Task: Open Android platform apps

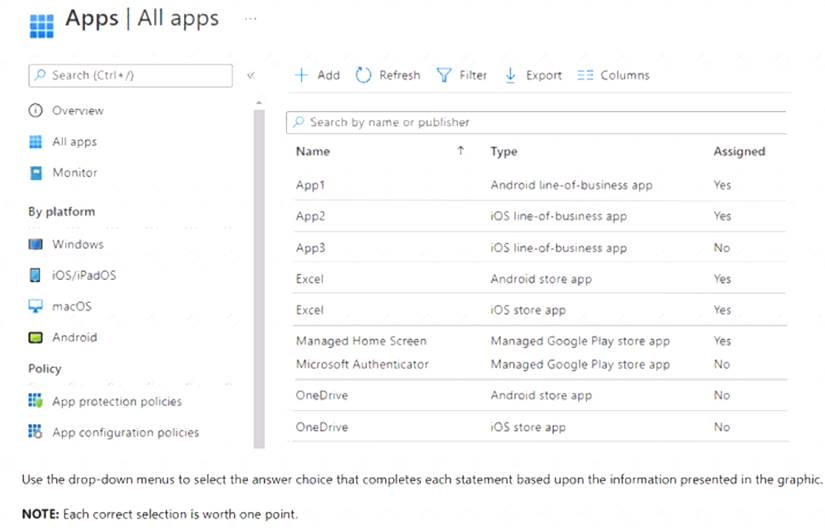Action: pyautogui.click(x=75, y=337)
